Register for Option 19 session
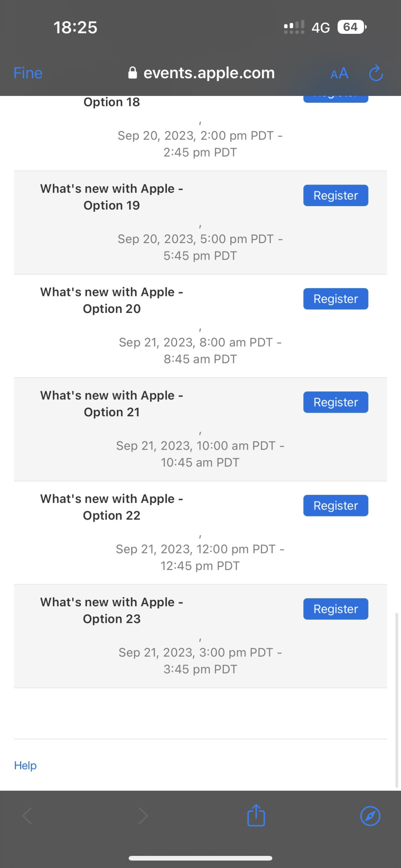The height and width of the screenshot is (868, 401). click(x=335, y=195)
